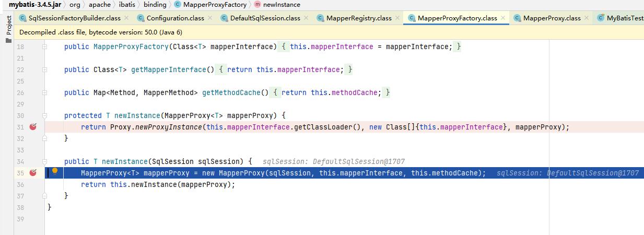Expand the folded body braces on line 18
The height and width of the screenshot is (235, 644).
point(283,46)
